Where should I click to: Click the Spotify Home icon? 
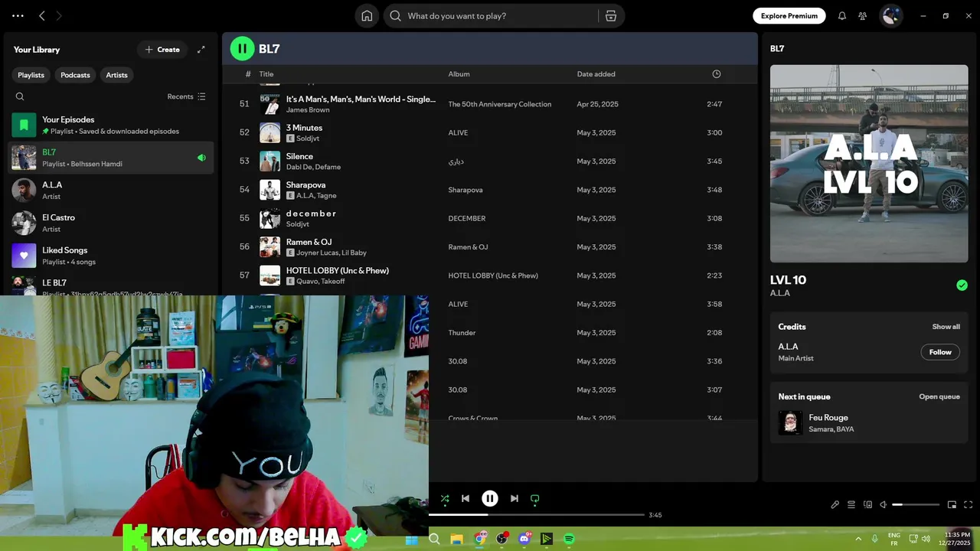[367, 16]
